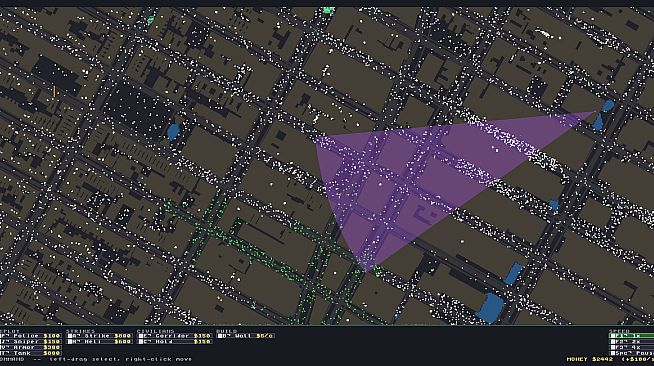Select the Police deploy option

(30, 336)
